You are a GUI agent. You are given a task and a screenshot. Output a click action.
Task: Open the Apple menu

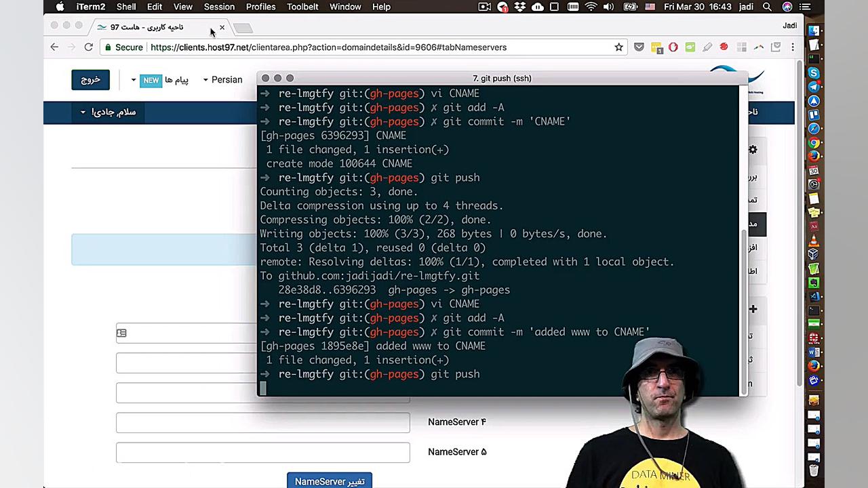[x=60, y=7]
